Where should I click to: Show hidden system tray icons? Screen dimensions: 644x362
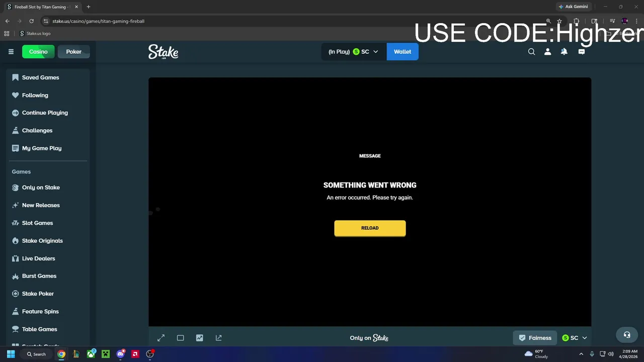581,354
